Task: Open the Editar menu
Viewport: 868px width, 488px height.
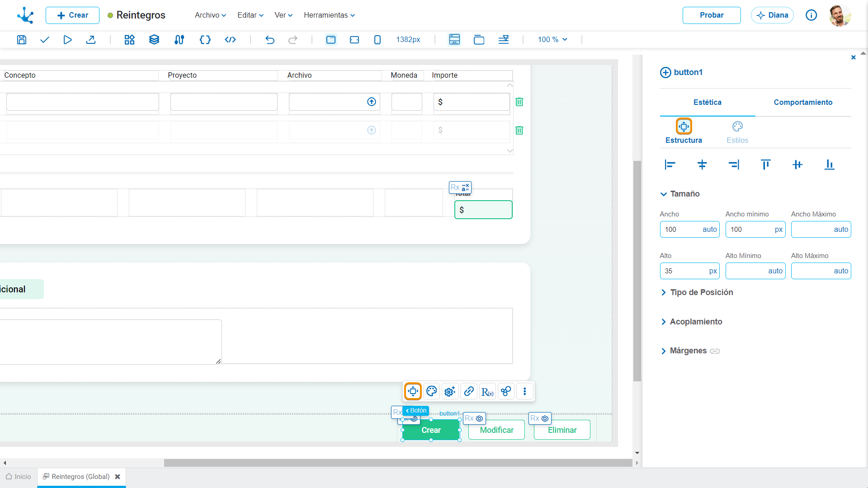Action: tap(250, 15)
